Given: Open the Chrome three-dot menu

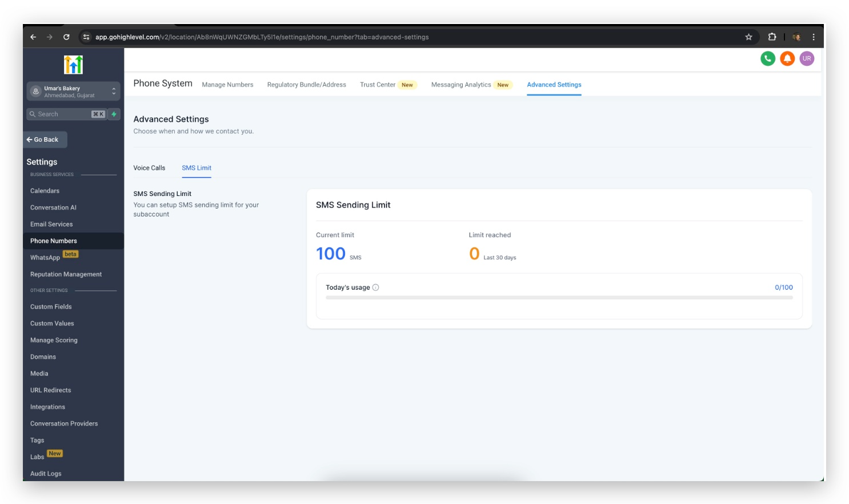Looking at the screenshot, I should click(814, 37).
